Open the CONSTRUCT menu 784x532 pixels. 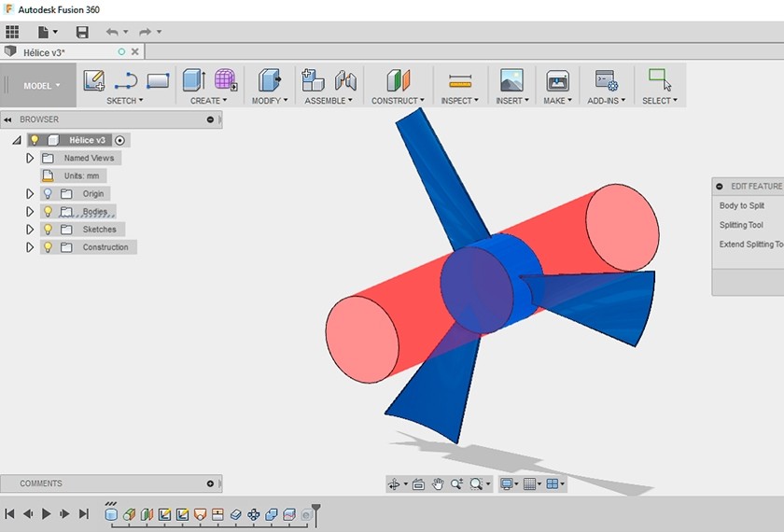pyautogui.click(x=398, y=101)
